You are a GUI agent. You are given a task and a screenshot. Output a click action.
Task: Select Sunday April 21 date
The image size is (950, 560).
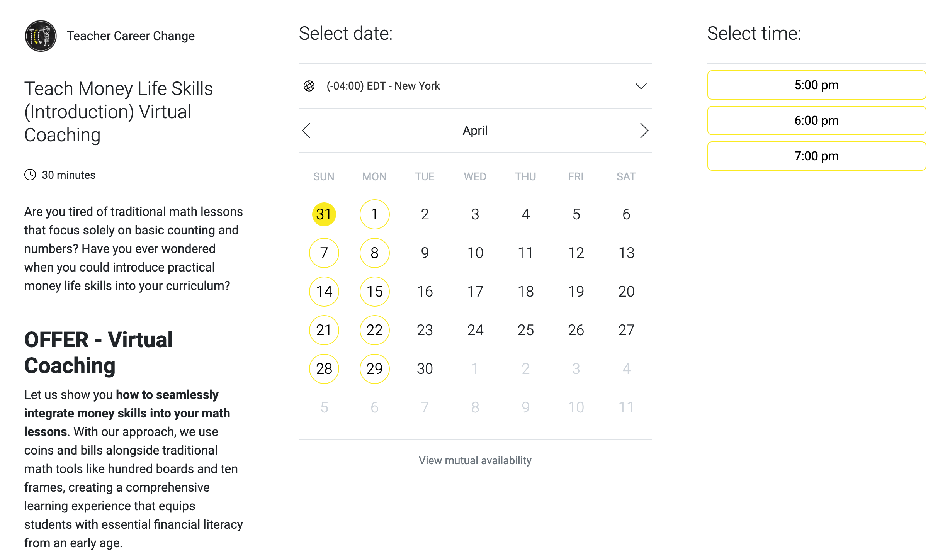point(324,330)
